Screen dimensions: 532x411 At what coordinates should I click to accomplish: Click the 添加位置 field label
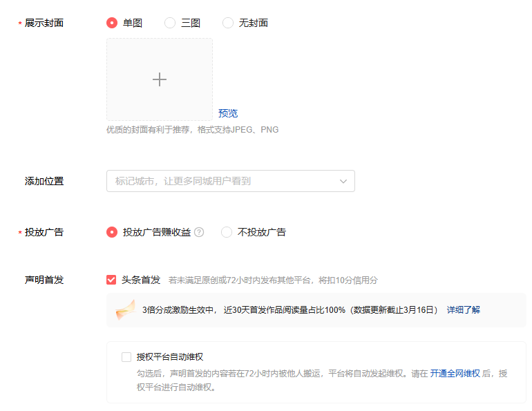tap(44, 181)
